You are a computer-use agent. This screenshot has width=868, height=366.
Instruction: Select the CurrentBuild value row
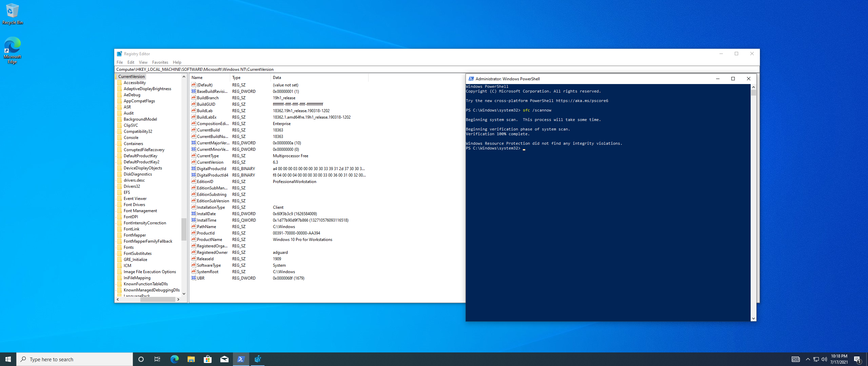click(279, 130)
